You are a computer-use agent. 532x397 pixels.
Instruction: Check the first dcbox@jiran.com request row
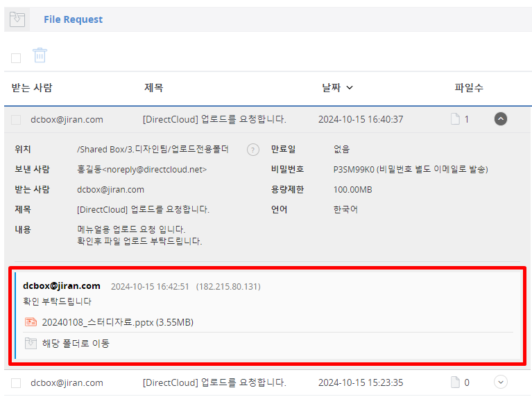[x=16, y=120]
